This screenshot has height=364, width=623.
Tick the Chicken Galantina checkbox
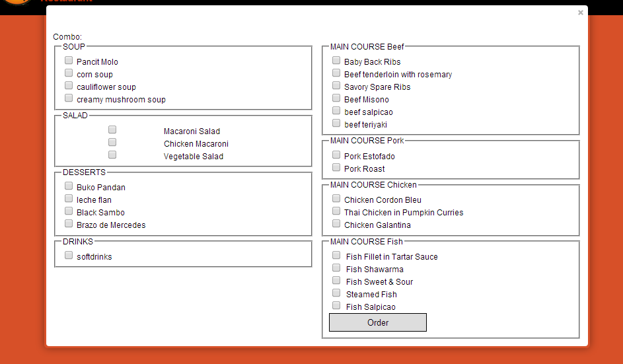[x=336, y=223]
